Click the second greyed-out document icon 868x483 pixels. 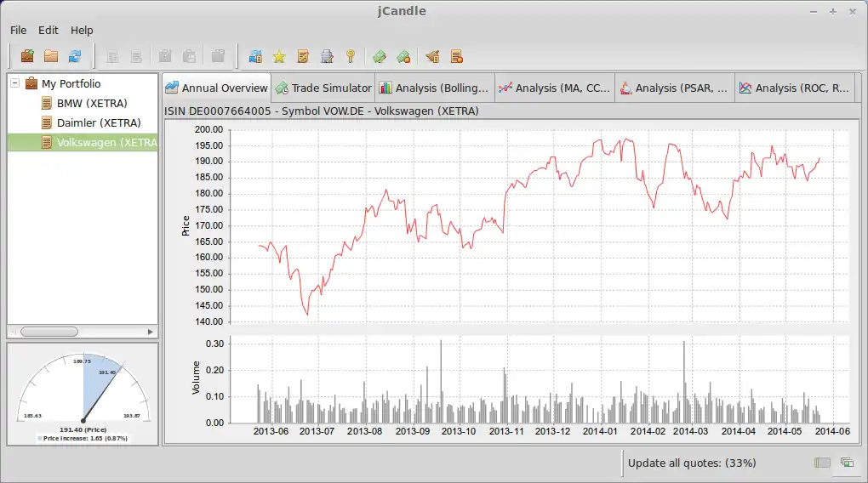click(136, 56)
